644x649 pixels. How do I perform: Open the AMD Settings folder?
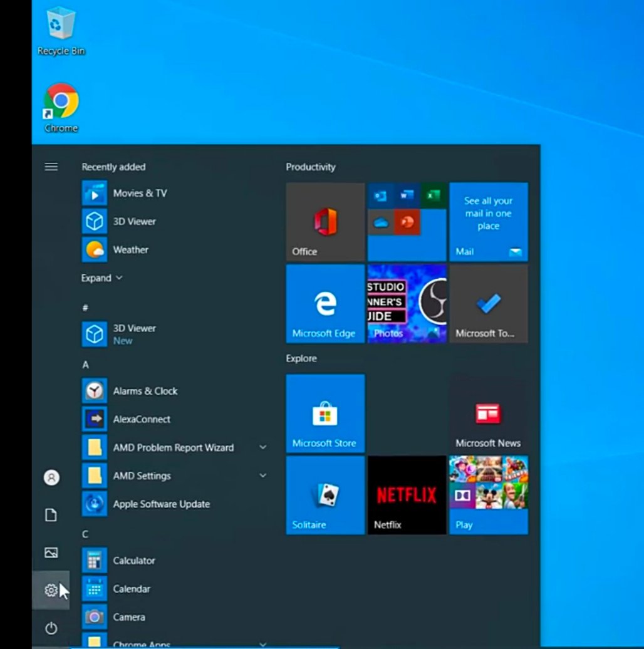coord(174,475)
